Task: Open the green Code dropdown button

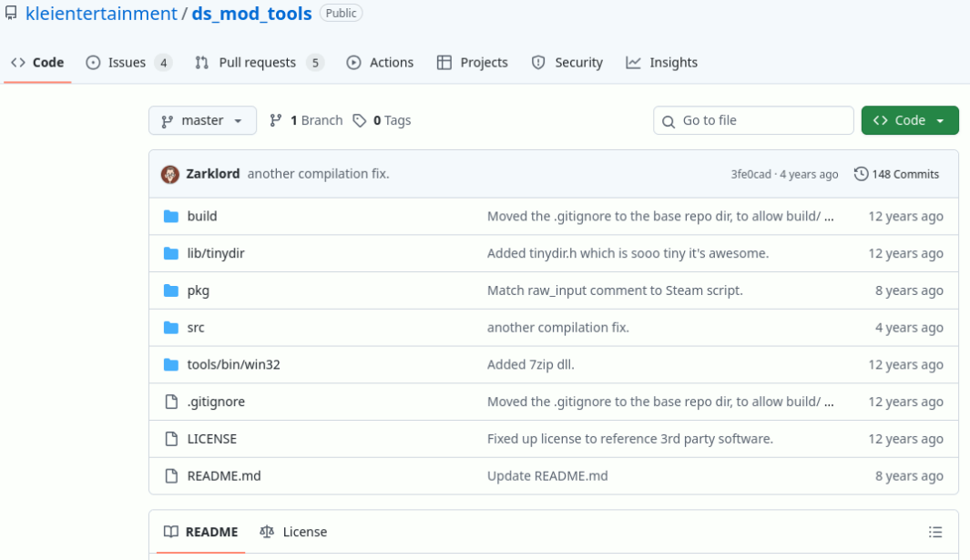Action: point(909,120)
